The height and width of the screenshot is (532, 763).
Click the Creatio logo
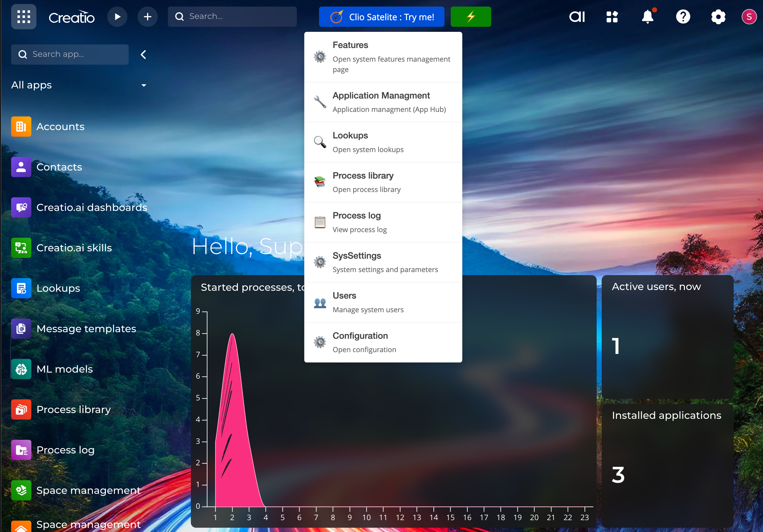(72, 17)
